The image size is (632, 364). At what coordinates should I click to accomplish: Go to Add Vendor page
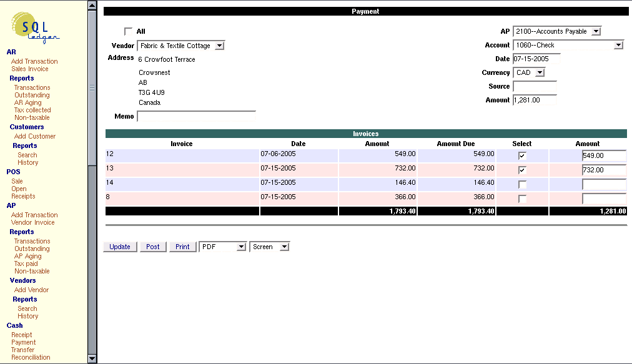tap(31, 290)
